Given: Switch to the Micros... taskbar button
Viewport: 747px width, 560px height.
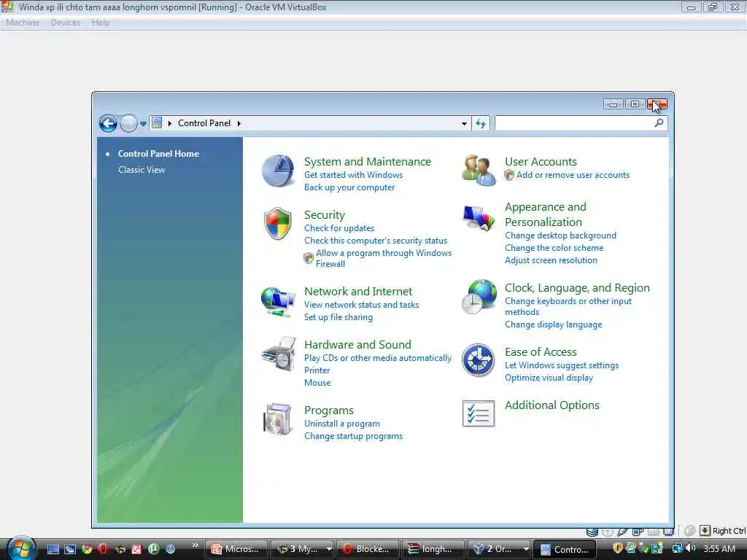Looking at the screenshot, I should click(236, 549).
